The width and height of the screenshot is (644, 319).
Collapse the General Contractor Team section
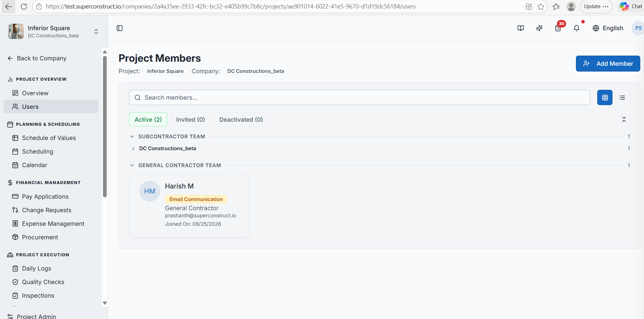point(132,165)
